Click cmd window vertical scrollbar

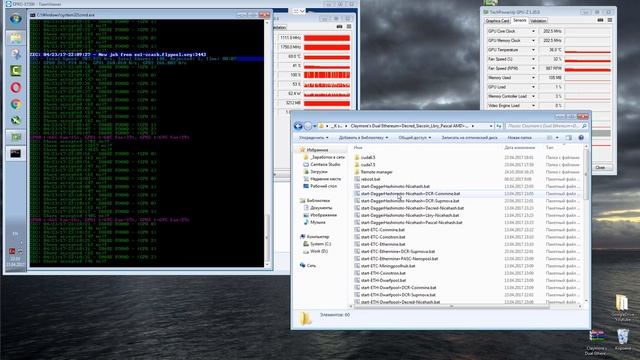click(x=268, y=239)
